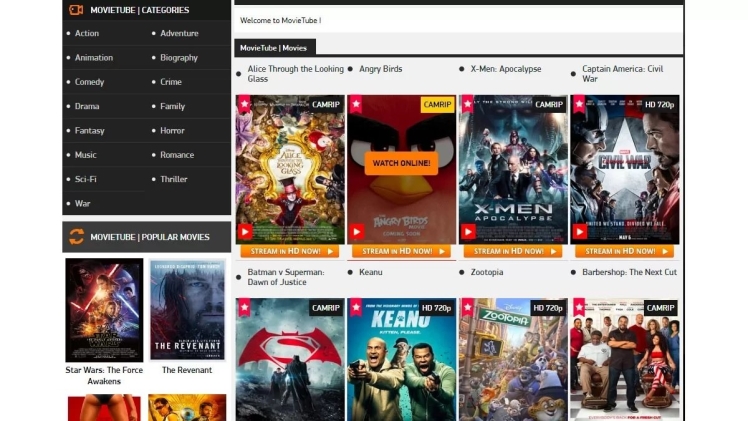Click Stream in HD Now under Angry Birds

point(402,251)
